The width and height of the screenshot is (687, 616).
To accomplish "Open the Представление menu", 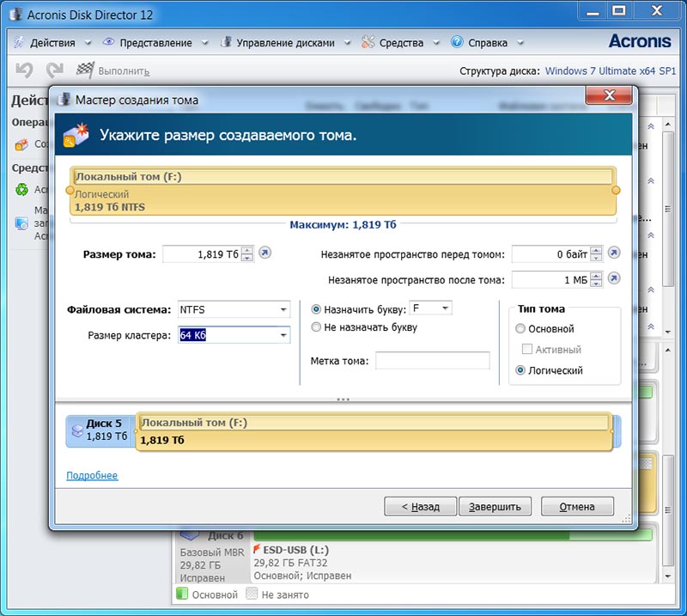I will click(x=155, y=43).
